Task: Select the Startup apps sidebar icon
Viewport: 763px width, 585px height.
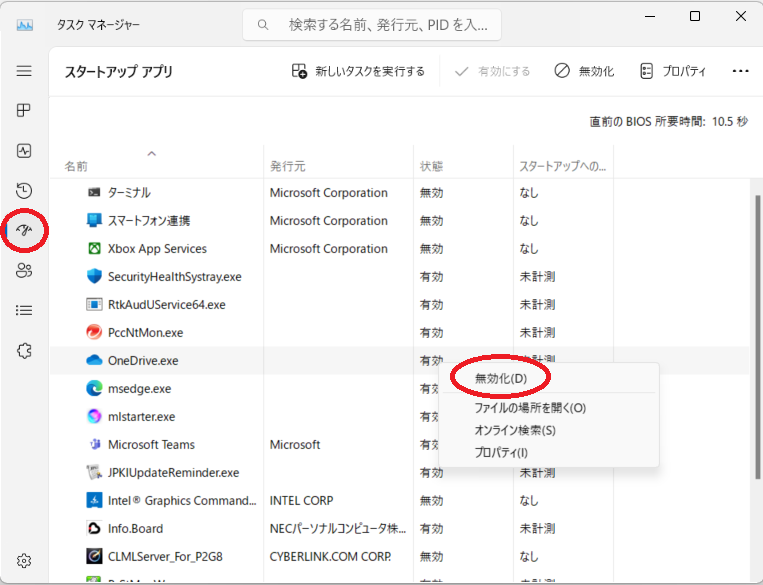Action: [x=24, y=230]
